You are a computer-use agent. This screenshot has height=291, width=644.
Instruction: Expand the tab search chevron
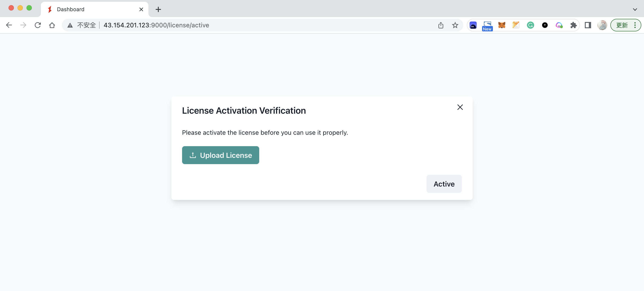(x=635, y=9)
